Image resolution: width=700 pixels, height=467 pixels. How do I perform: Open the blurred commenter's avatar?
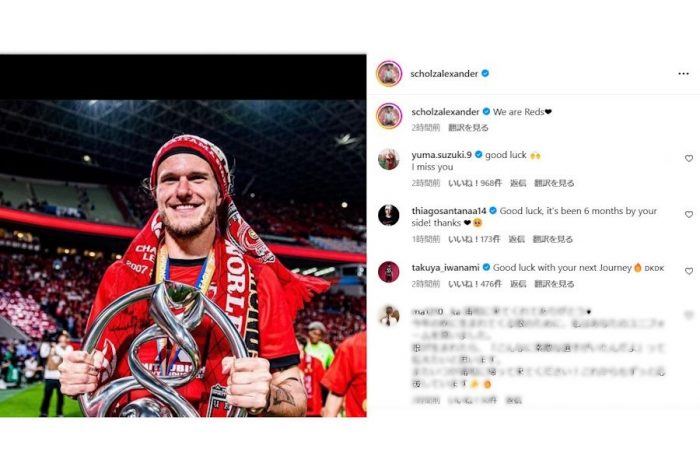389,315
